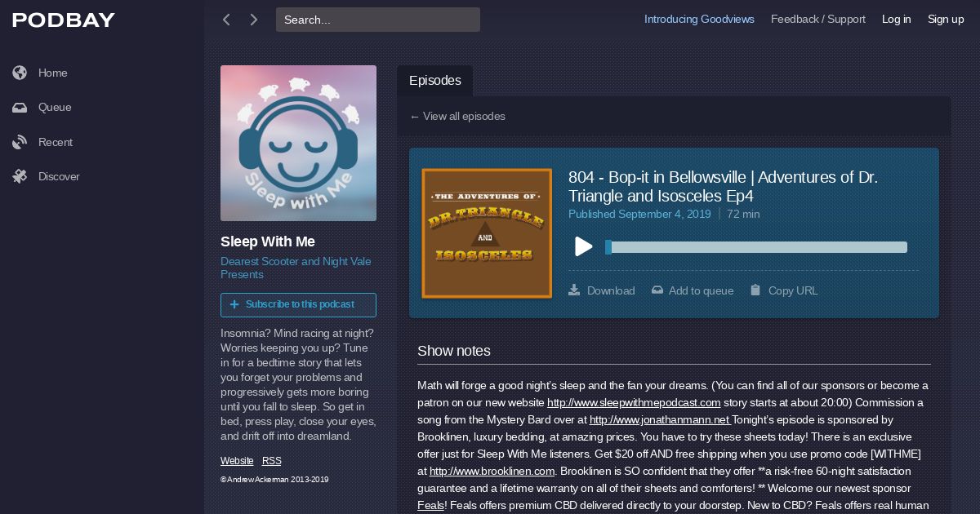This screenshot has width=980, height=514.
Task: Open the Episodes tab
Action: [x=435, y=81]
